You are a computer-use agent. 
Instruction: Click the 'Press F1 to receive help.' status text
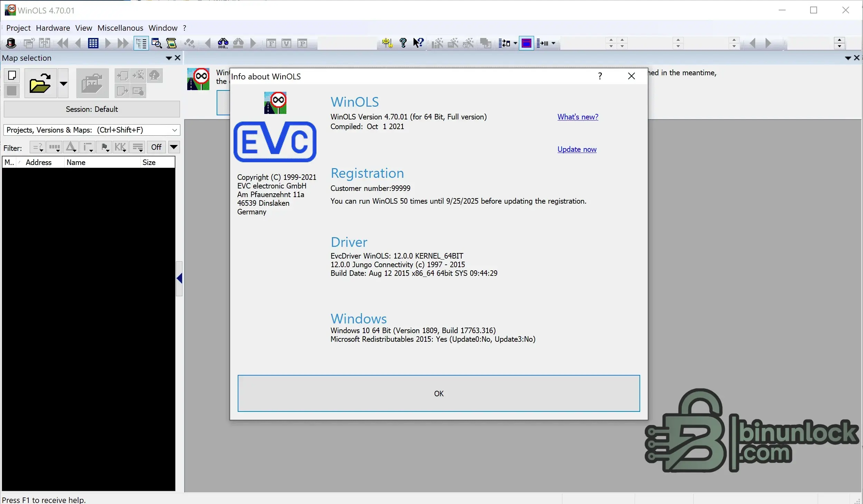44,500
